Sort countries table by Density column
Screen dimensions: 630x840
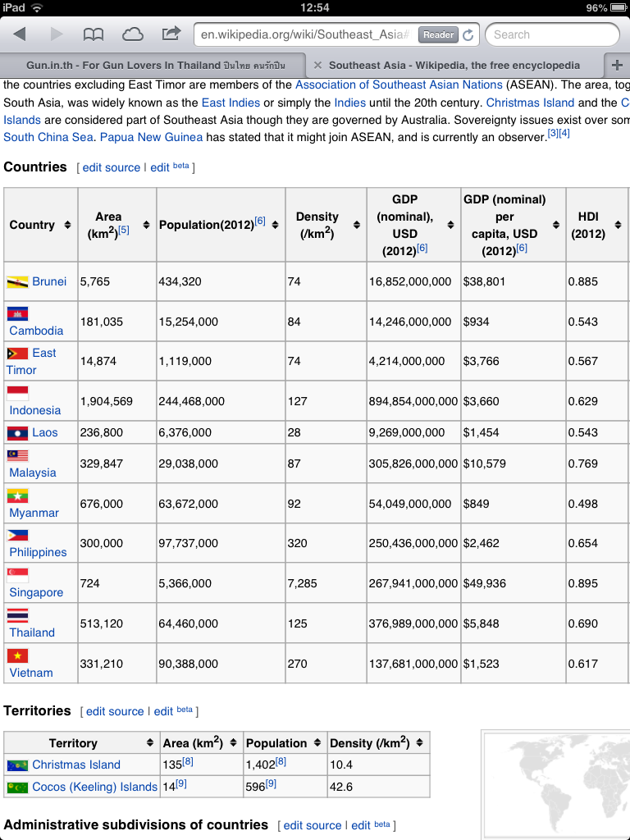tap(357, 225)
